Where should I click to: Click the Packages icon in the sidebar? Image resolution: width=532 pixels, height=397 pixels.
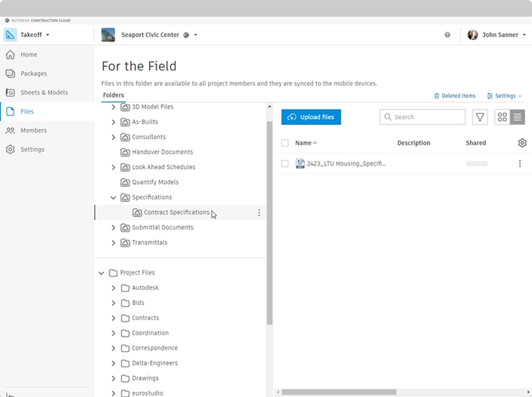coord(10,74)
